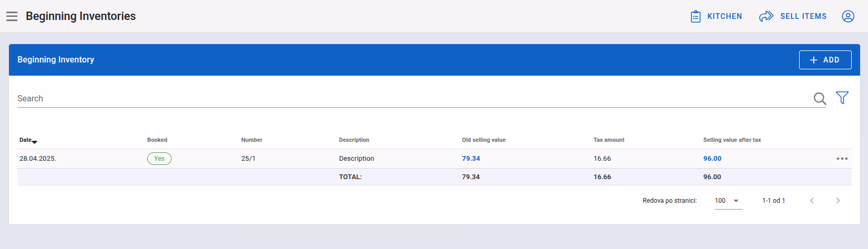This screenshot has width=868, height=249.
Task: Open the 79.34 old selling value link
Action: (471, 159)
